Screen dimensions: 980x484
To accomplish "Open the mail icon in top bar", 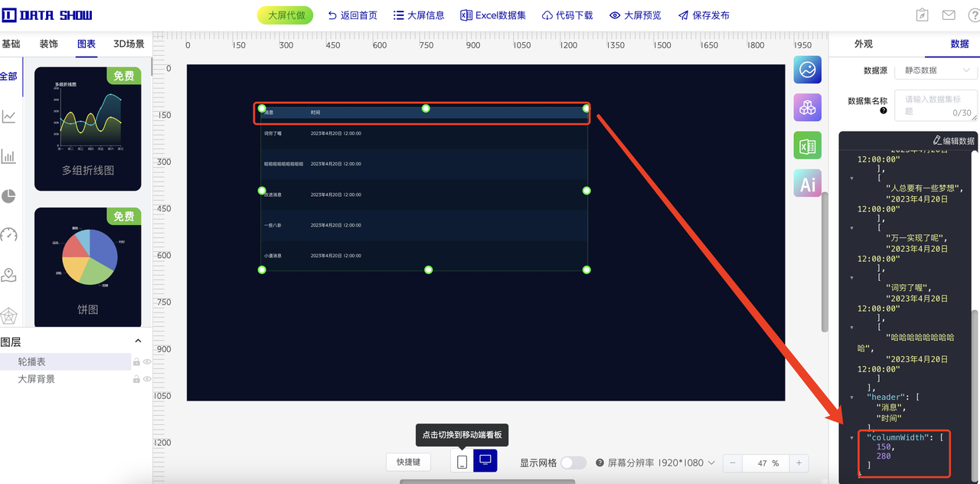I will (949, 15).
